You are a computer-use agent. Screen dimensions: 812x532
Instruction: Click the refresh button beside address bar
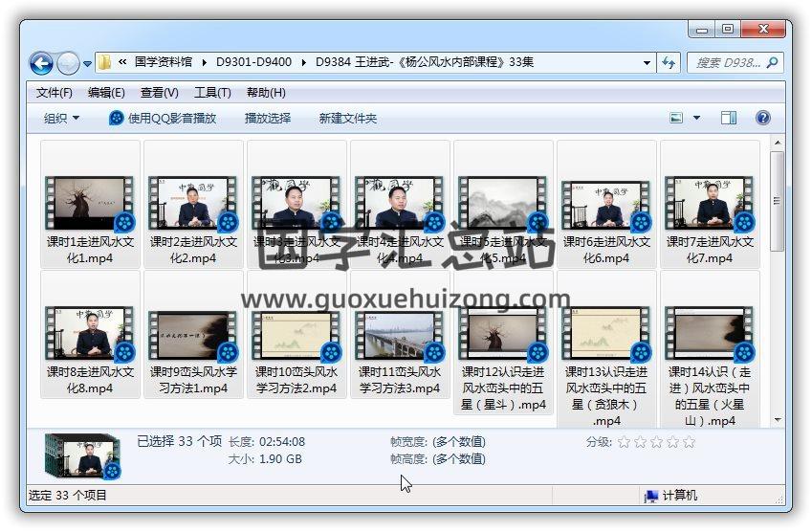[x=669, y=62]
